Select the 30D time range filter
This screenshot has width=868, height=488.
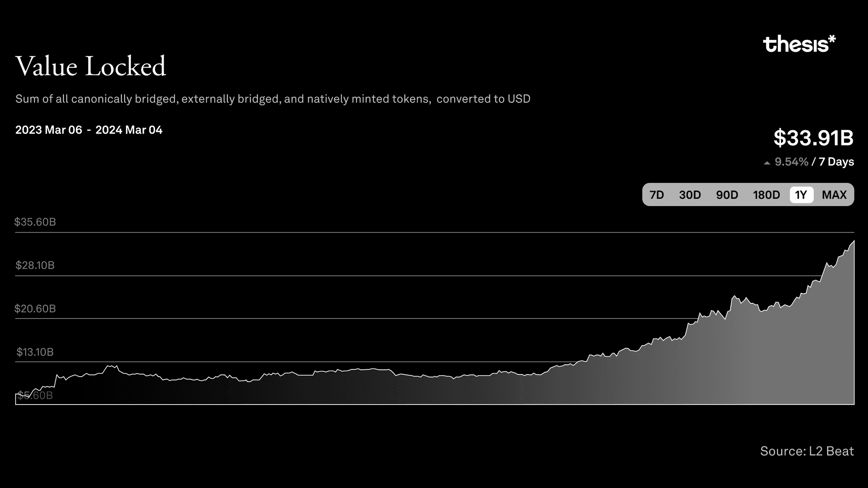[689, 194]
